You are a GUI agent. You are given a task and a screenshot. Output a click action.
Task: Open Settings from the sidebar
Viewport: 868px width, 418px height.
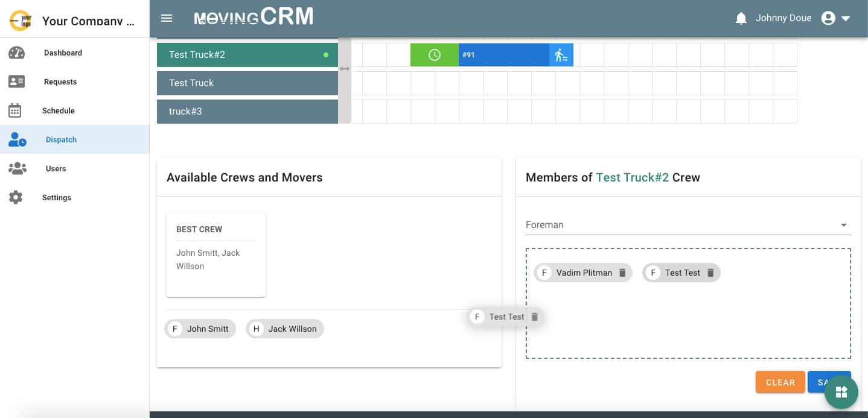point(57,198)
